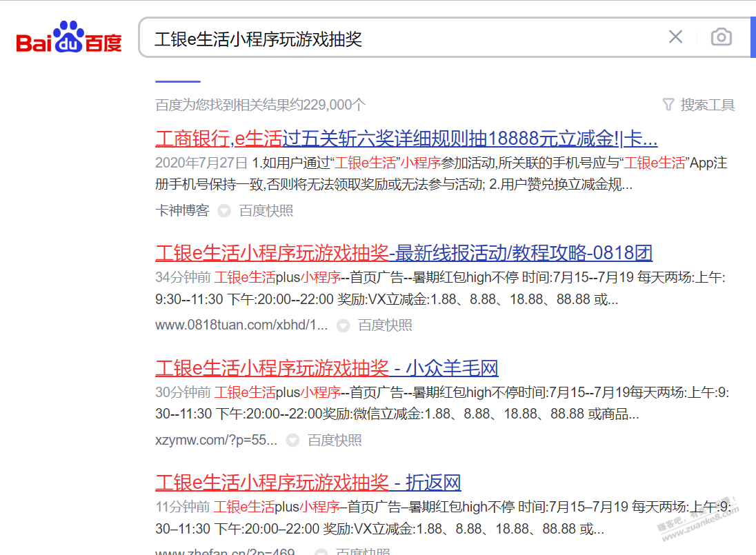Expand the dropdown arrow next to 卡神博客
Viewport: 756px width, 555px height.
(x=224, y=211)
